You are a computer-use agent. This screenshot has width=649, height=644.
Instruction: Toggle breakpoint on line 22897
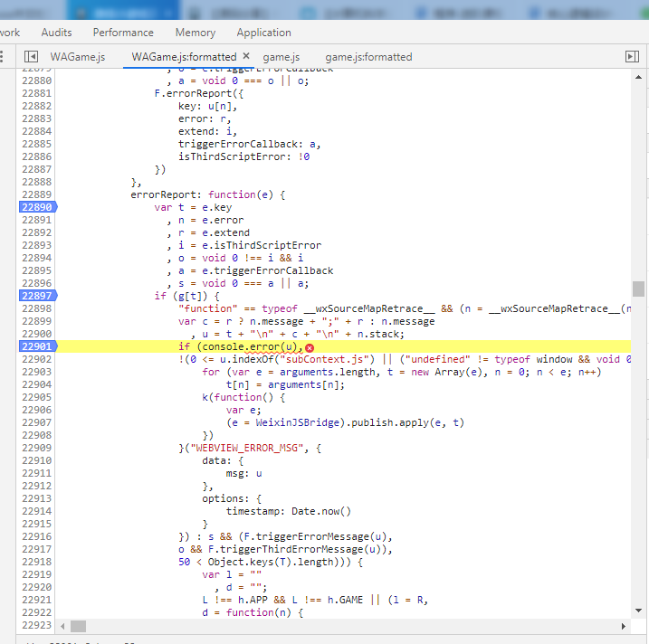point(38,296)
